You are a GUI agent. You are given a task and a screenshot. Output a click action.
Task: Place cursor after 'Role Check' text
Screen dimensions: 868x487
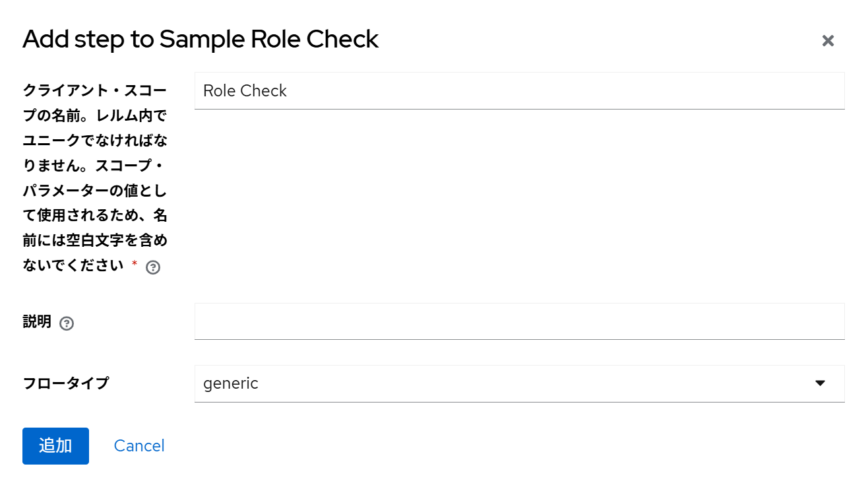point(288,90)
